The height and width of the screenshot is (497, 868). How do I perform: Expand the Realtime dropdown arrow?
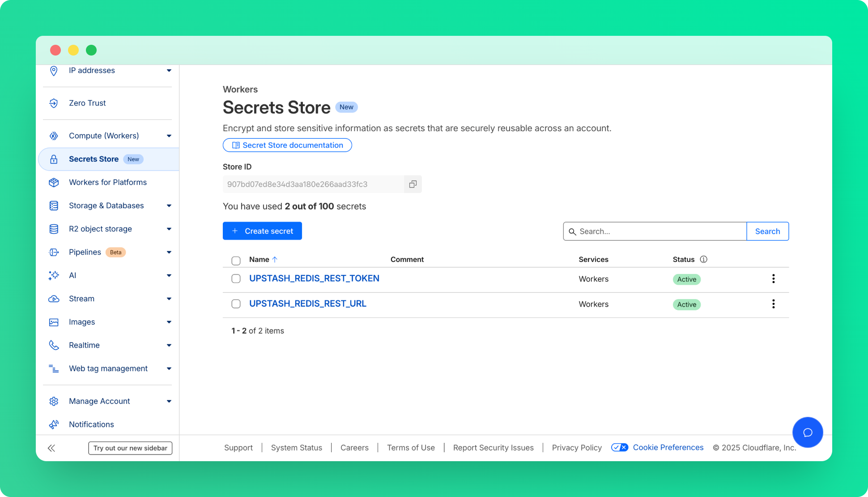[x=169, y=346]
